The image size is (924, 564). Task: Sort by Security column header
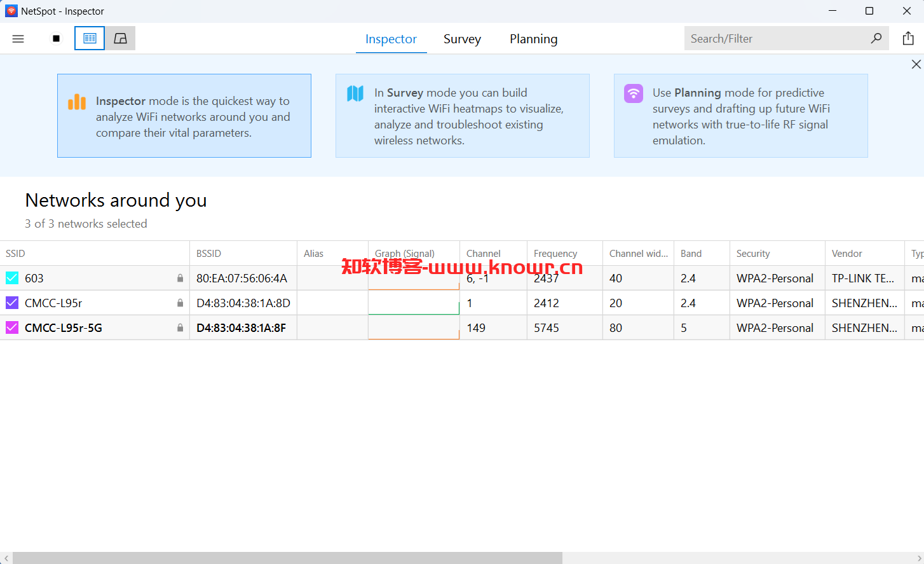(777, 253)
